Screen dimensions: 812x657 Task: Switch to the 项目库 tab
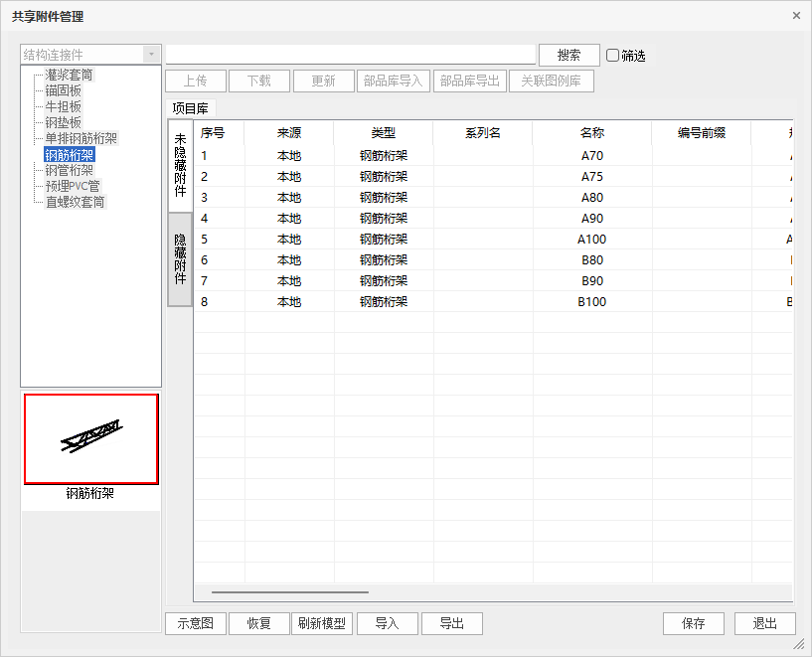191,108
